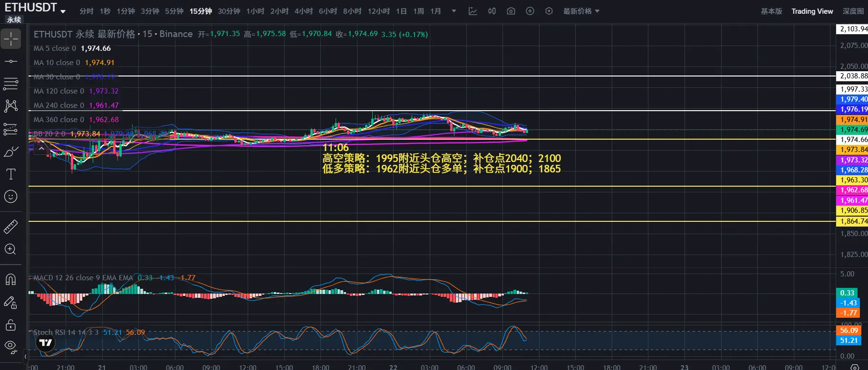
Task: Click the ETHUSDT 永续 chart title legend
Action: (113, 34)
